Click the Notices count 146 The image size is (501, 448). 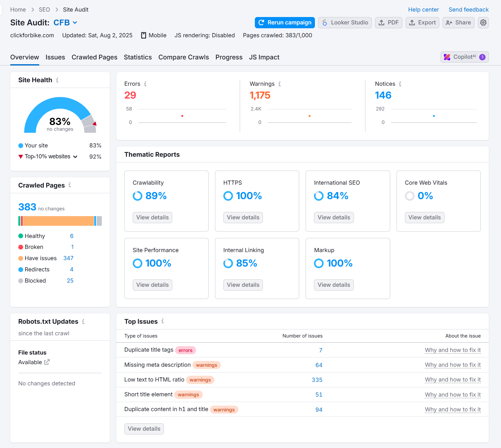pos(383,95)
